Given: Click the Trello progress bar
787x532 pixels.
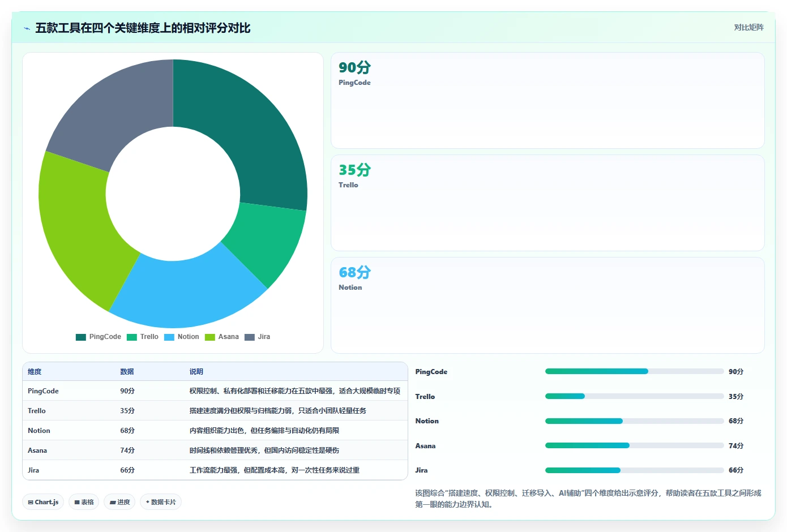Looking at the screenshot, I should tap(634, 396).
